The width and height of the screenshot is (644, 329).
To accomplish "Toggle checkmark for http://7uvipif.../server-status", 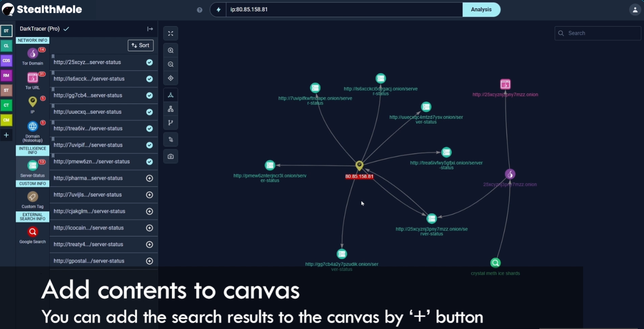I will coord(150,145).
